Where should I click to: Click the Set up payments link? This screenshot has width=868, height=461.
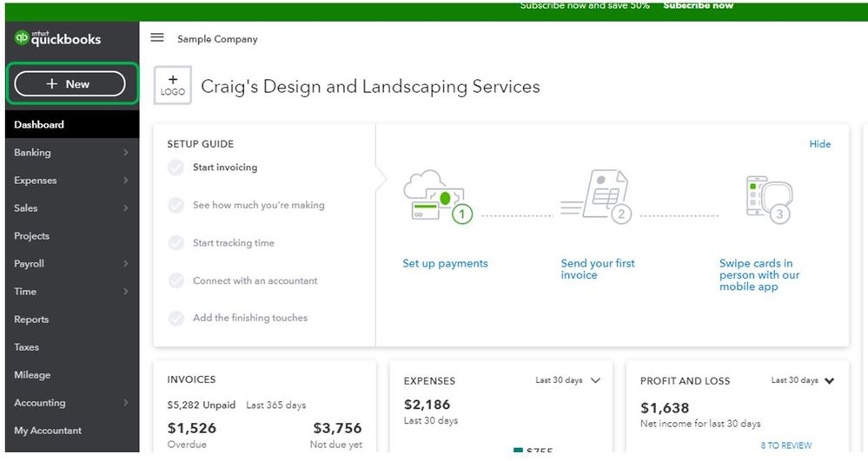coord(445,263)
